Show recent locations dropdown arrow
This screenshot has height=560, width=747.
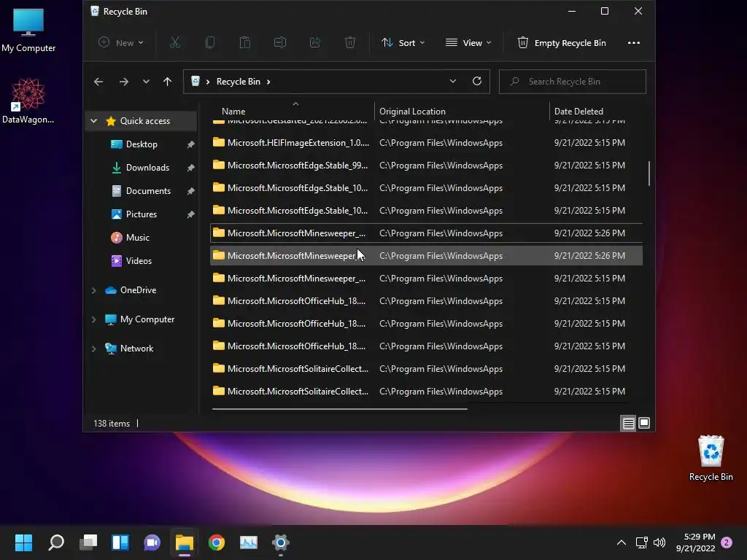pyautogui.click(x=146, y=82)
